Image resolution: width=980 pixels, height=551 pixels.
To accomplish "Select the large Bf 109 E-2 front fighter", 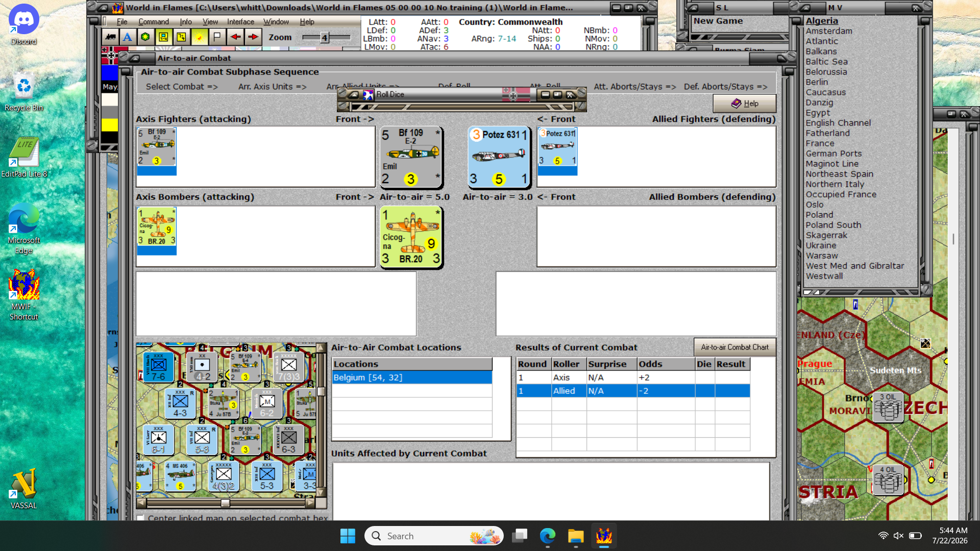I will click(x=411, y=157).
